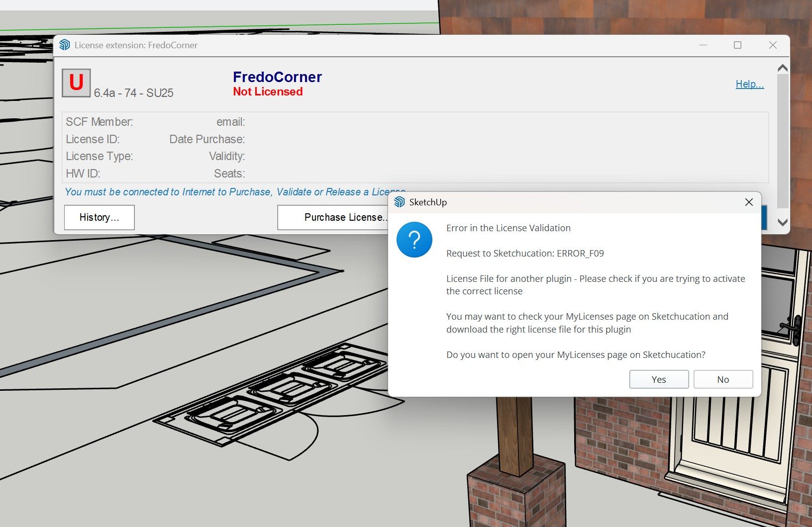
Task: Click the license window scroll down arrow
Action: pos(783,222)
